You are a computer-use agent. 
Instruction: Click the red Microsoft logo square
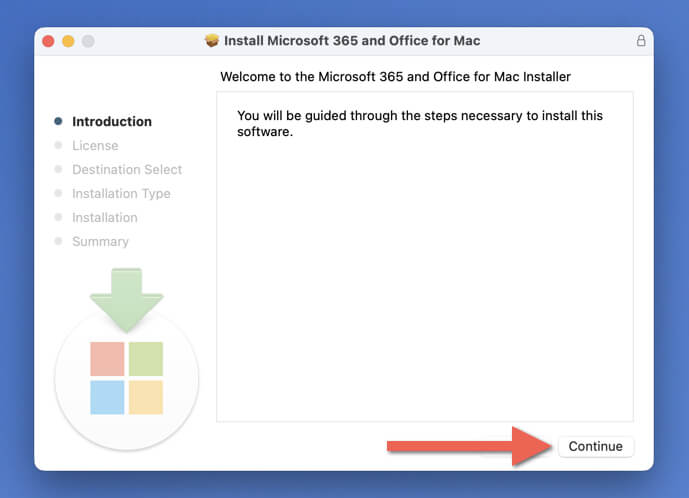click(x=107, y=359)
